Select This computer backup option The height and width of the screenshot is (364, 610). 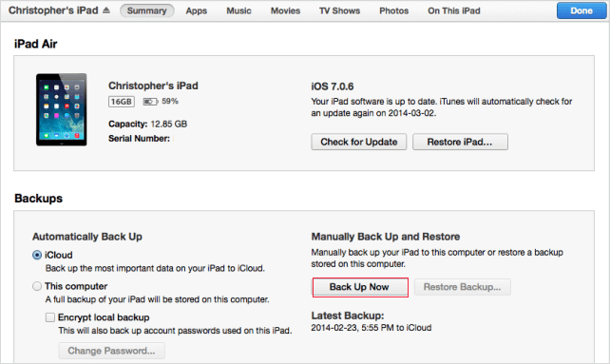37,286
